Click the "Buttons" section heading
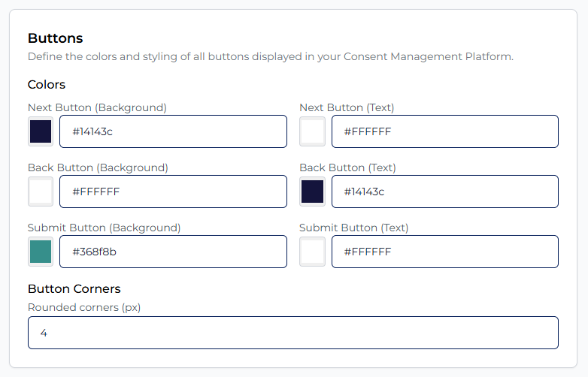The image size is (588, 377). click(x=55, y=38)
